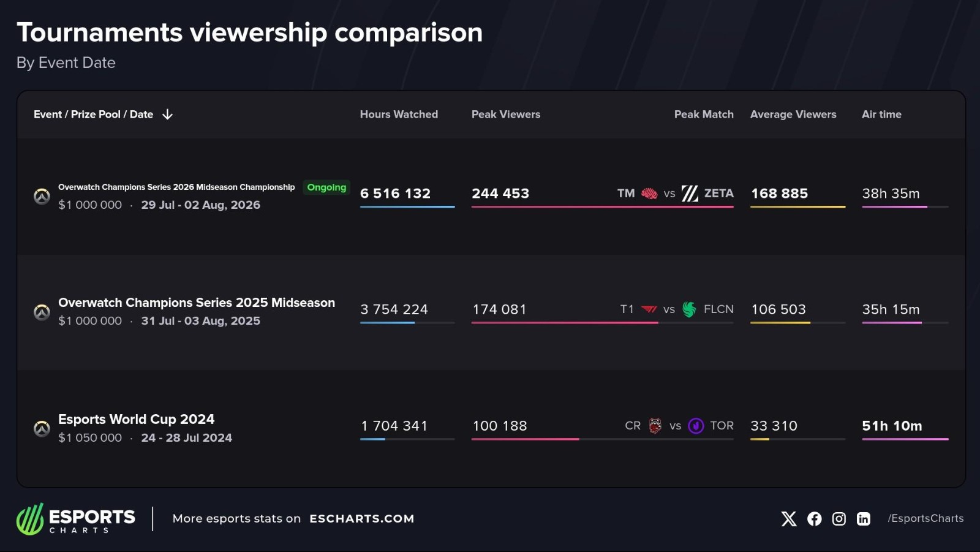
Task: Click the Tournaments viewership comparison title
Action: [250, 32]
